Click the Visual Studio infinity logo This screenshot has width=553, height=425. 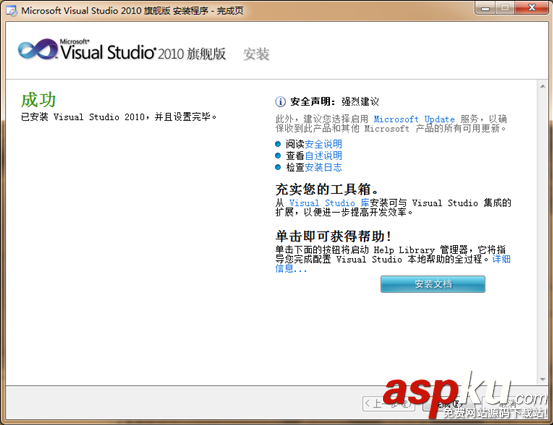tap(38, 50)
